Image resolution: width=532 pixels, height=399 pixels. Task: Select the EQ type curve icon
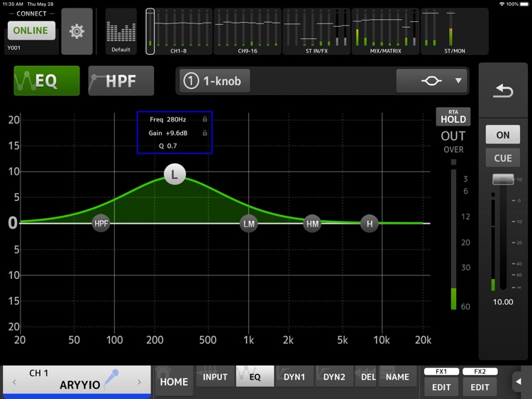coord(431,81)
